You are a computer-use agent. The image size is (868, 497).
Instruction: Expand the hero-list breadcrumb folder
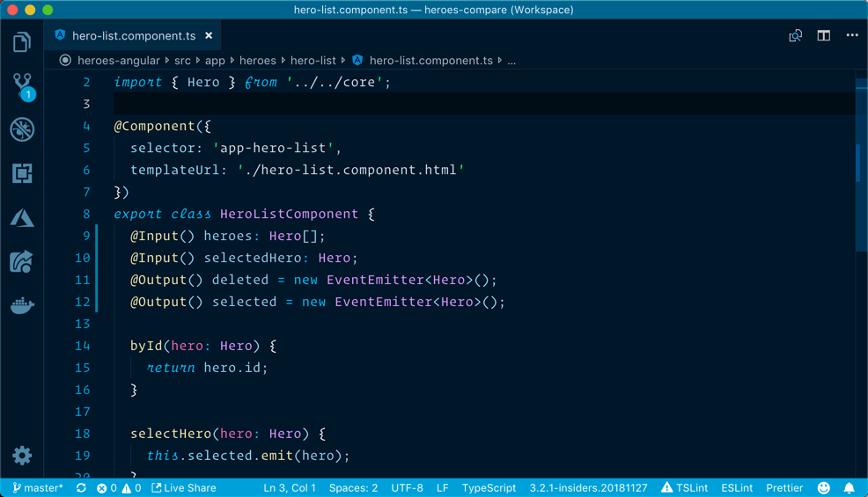pos(313,61)
